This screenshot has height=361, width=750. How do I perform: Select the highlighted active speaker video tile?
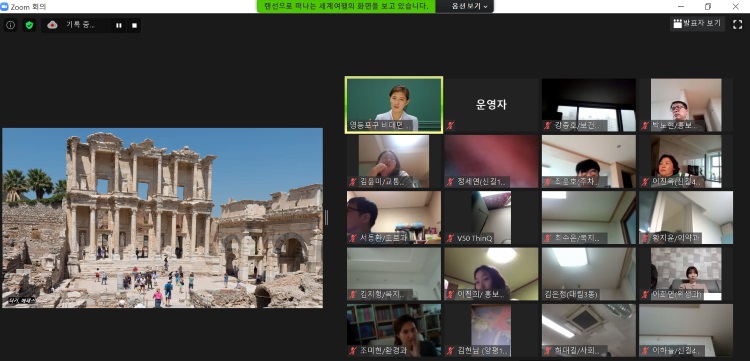pyautogui.click(x=394, y=105)
